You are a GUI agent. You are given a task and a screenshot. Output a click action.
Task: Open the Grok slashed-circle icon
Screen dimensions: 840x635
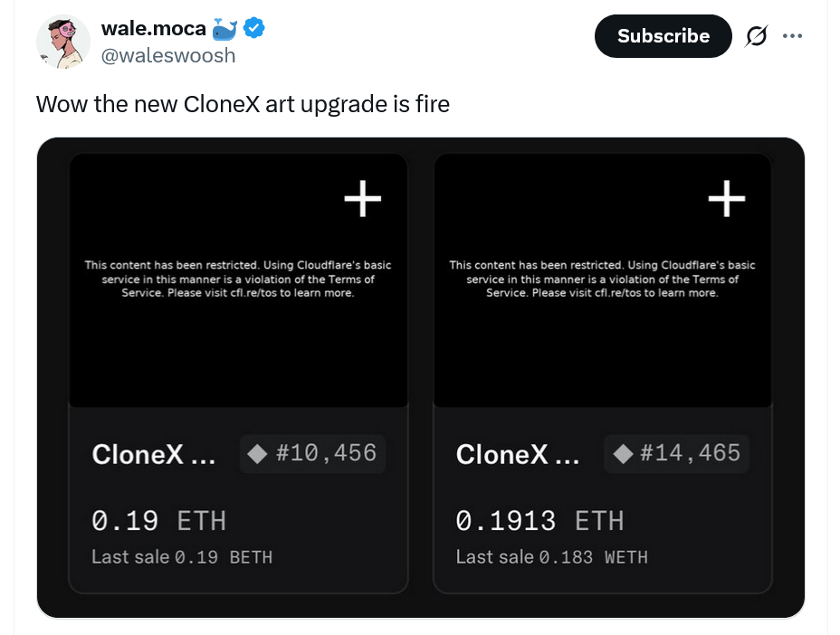click(755, 36)
